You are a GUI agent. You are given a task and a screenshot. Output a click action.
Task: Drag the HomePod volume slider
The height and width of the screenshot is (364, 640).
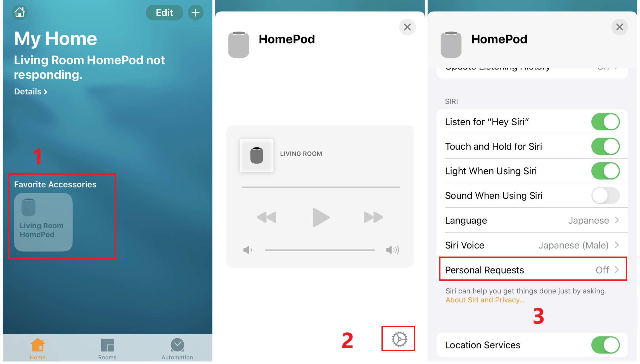(320, 250)
